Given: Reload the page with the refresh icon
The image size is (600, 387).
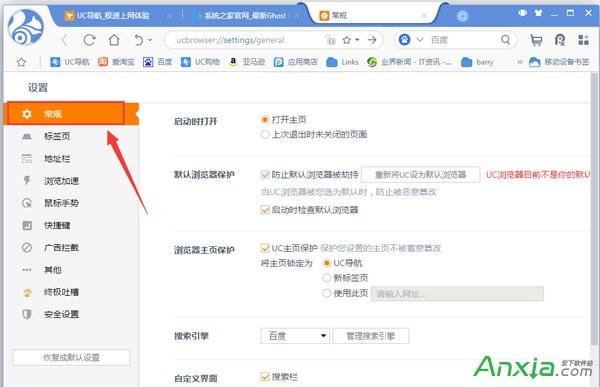Looking at the screenshot, I should click(90, 40).
